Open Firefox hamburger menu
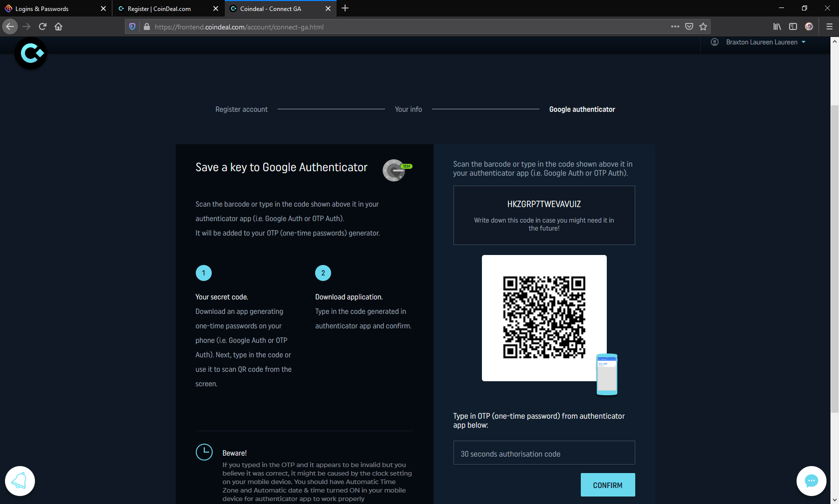The width and height of the screenshot is (839, 504). point(830,26)
